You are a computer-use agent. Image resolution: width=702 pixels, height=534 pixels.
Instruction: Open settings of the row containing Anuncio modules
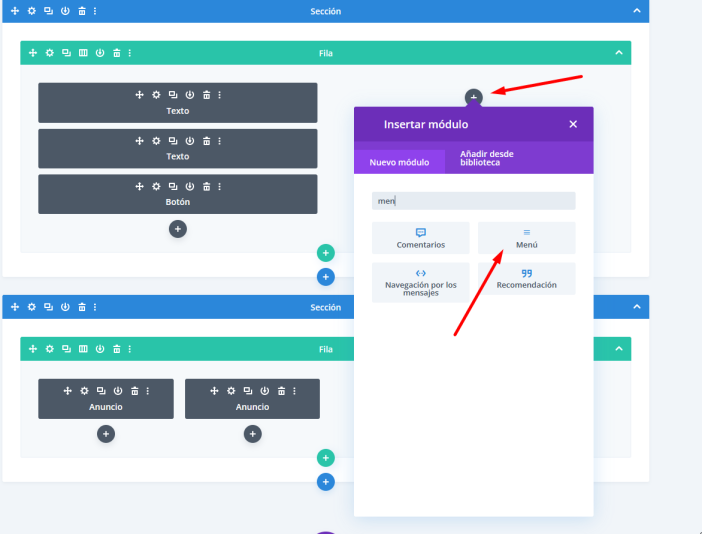point(49,348)
